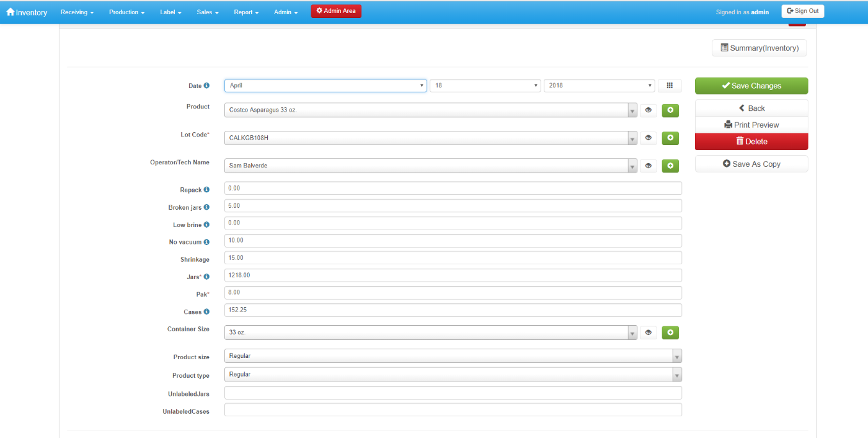Click the No vacuum field showing 10.00

453,240
